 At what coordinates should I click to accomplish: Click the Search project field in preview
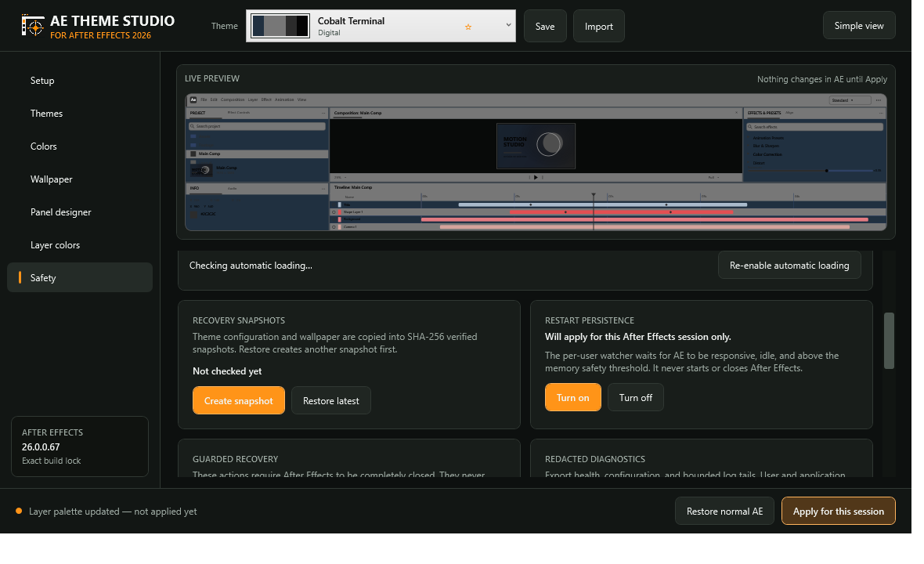257,126
